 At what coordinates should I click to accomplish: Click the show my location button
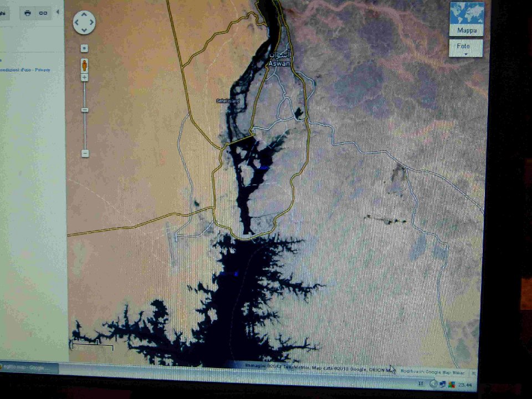point(84,49)
